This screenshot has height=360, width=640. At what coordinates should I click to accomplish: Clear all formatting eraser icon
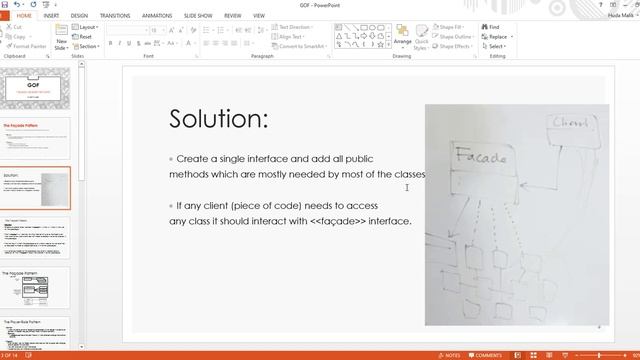point(193,30)
